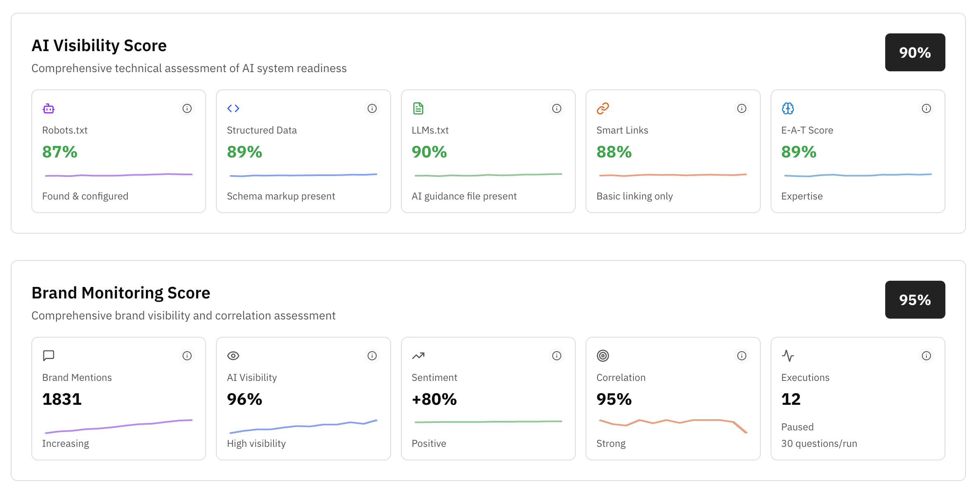Click the Paused status on Executions card
The width and height of the screenshot is (980, 493).
pyautogui.click(x=797, y=427)
